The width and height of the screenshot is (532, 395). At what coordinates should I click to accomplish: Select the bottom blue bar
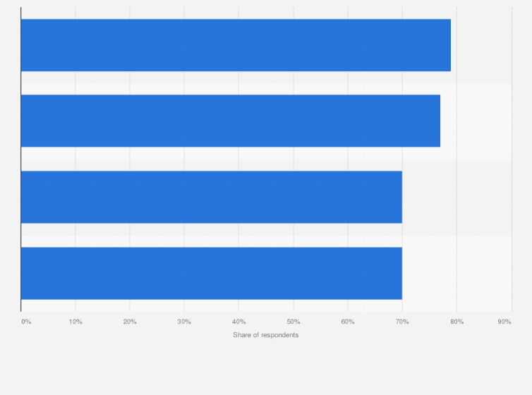[212, 273]
